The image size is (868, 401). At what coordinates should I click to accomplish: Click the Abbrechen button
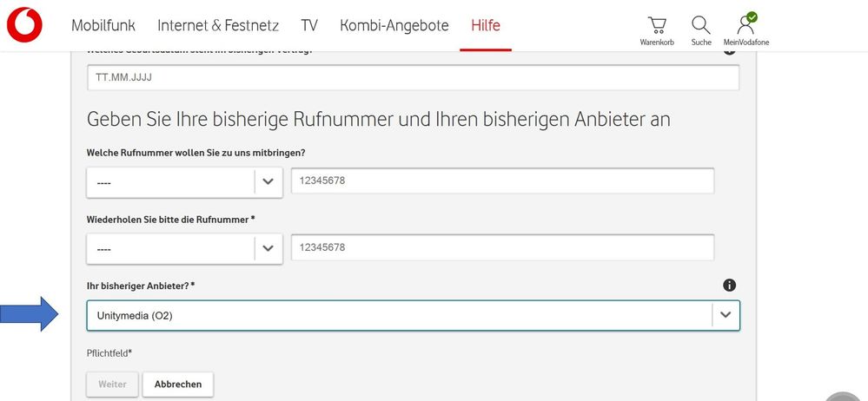point(178,384)
